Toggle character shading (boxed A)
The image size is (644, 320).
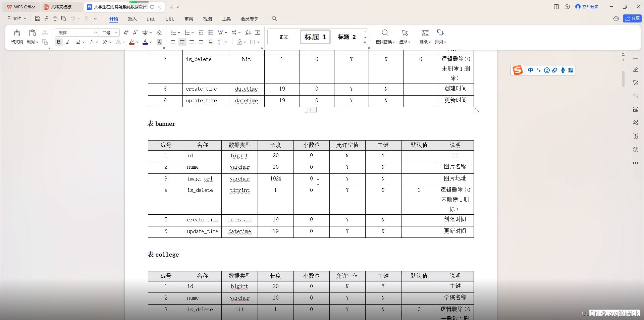tap(159, 42)
